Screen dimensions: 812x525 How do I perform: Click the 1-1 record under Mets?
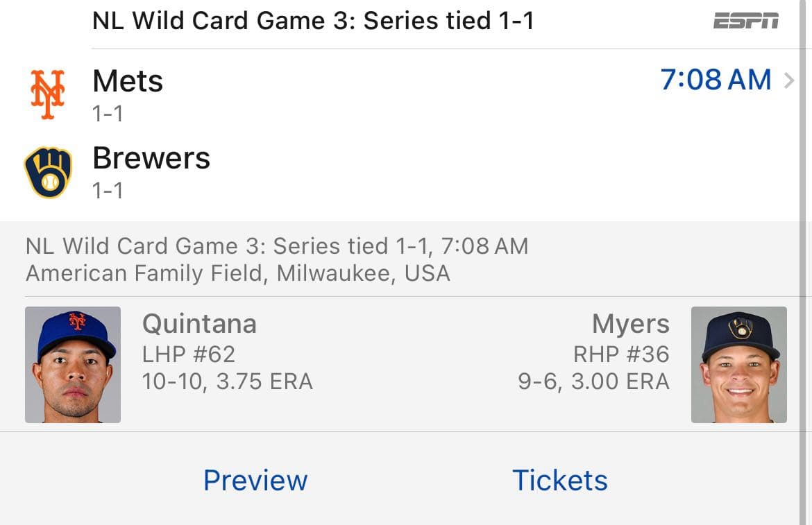[108, 113]
